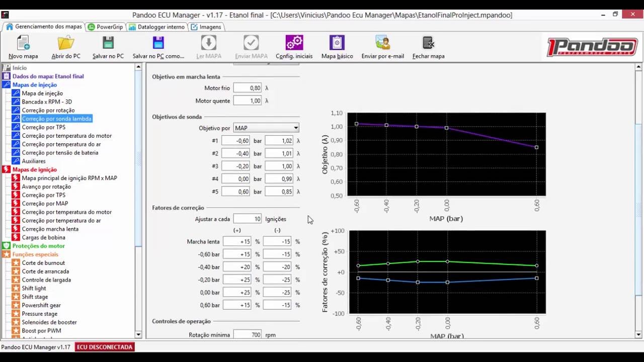Edit Motor quente lambda value field
The width and height of the screenshot is (644, 362).
[x=248, y=101]
